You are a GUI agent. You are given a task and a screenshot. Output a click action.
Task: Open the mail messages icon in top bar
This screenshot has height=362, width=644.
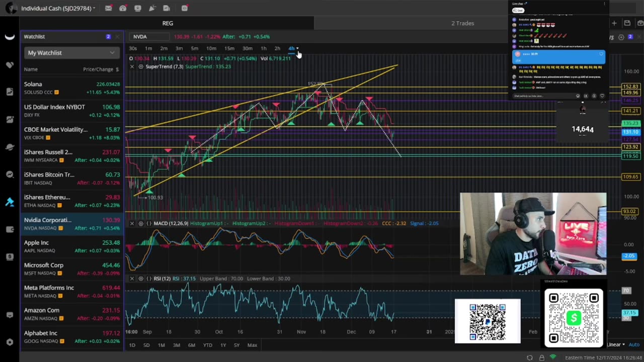point(108,8)
